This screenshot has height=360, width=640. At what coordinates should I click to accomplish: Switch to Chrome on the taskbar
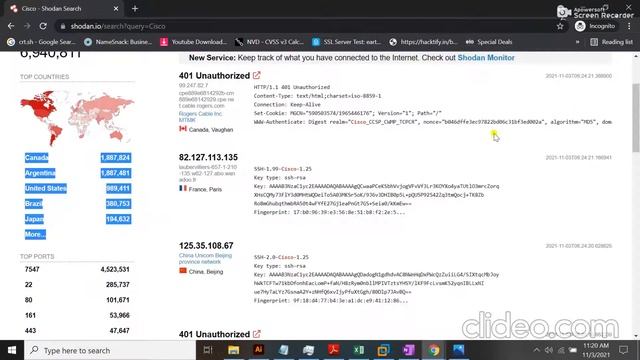434,350
